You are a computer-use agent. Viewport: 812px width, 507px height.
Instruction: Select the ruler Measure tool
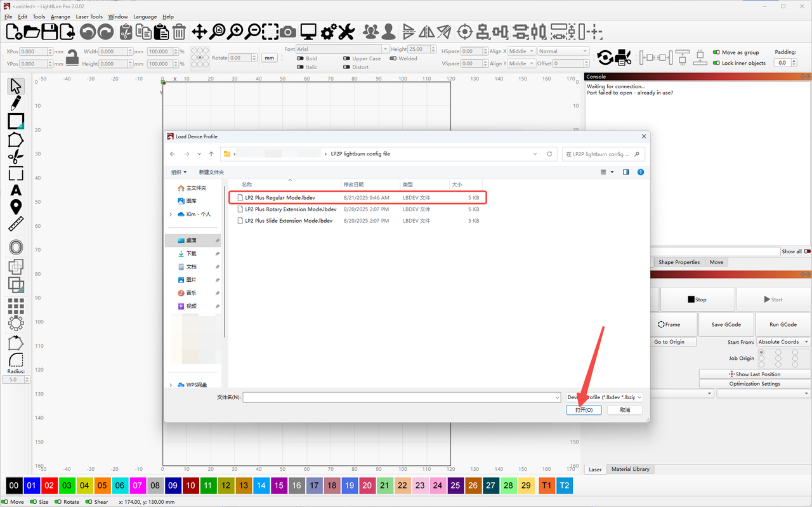(16, 224)
